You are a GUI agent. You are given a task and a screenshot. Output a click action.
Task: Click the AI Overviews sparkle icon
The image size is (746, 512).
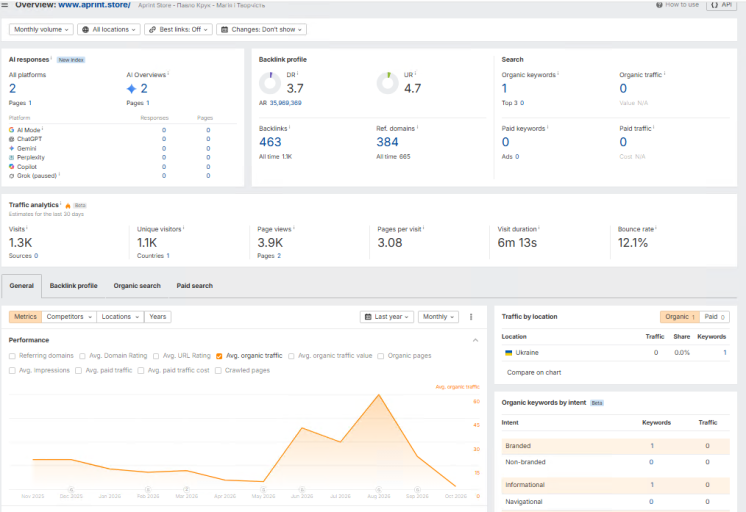(131, 89)
